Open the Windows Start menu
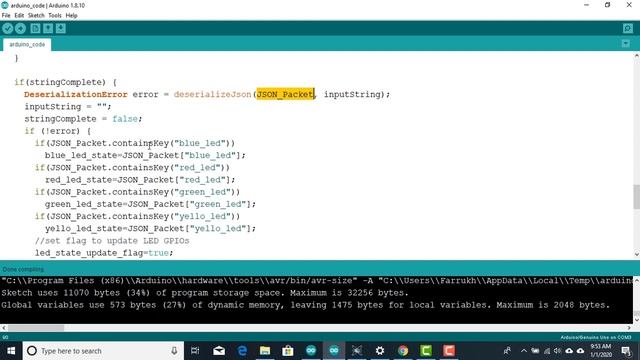640x360 pixels. click(11, 351)
